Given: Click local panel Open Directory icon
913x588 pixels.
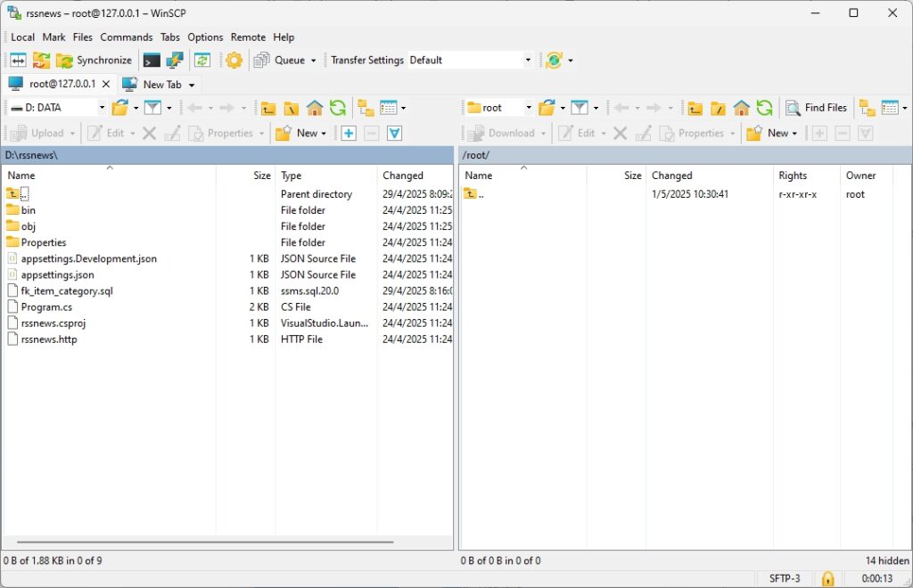Looking at the screenshot, I should pos(120,108).
